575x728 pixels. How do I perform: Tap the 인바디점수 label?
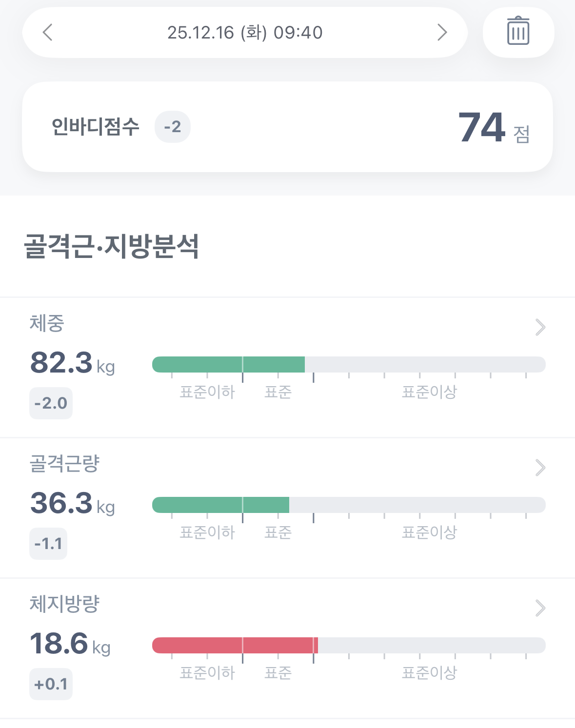96,127
